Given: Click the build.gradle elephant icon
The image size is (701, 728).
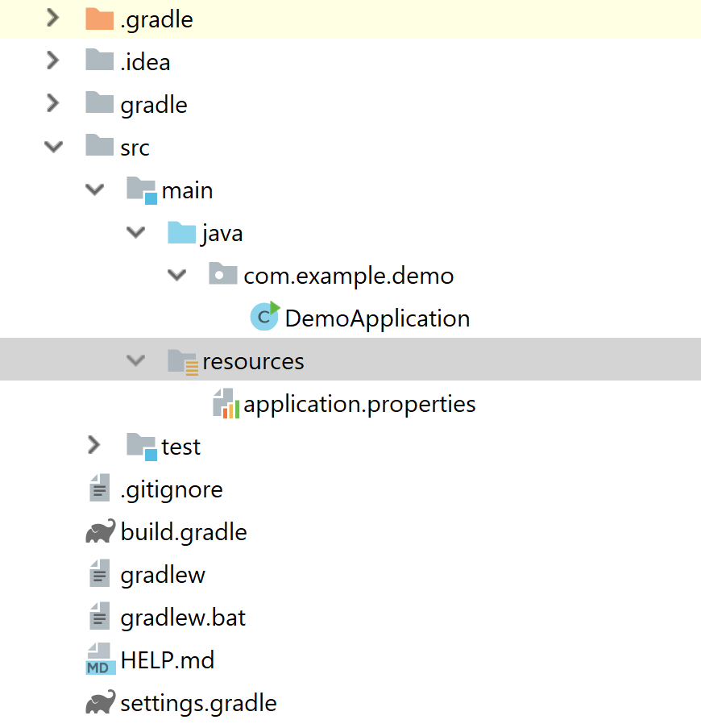Looking at the screenshot, I should (x=100, y=532).
